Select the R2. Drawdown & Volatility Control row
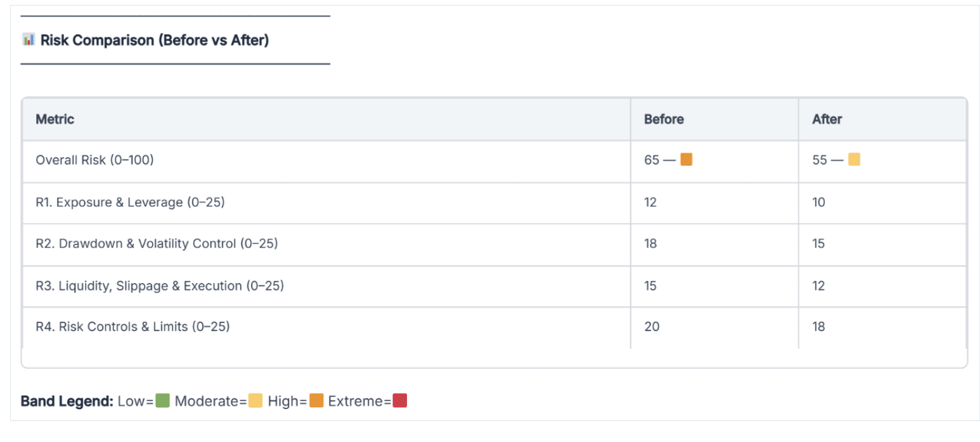980x442 pixels. 157,244
